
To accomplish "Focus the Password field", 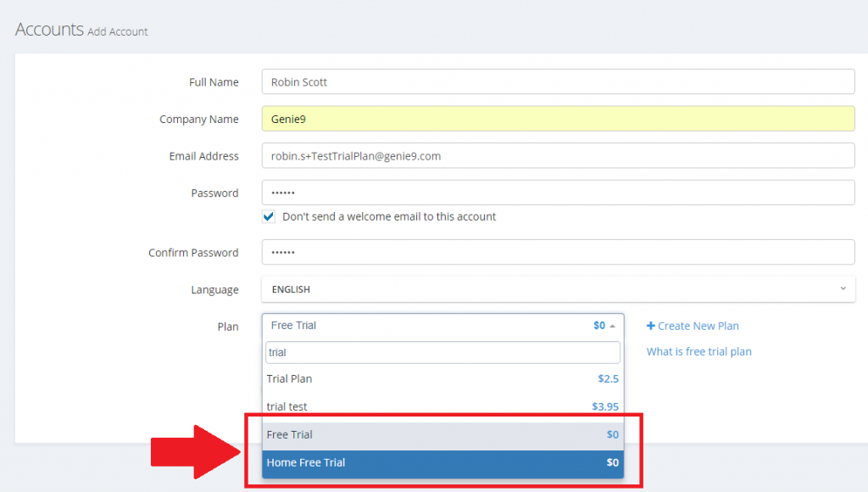I will (559, 192).
